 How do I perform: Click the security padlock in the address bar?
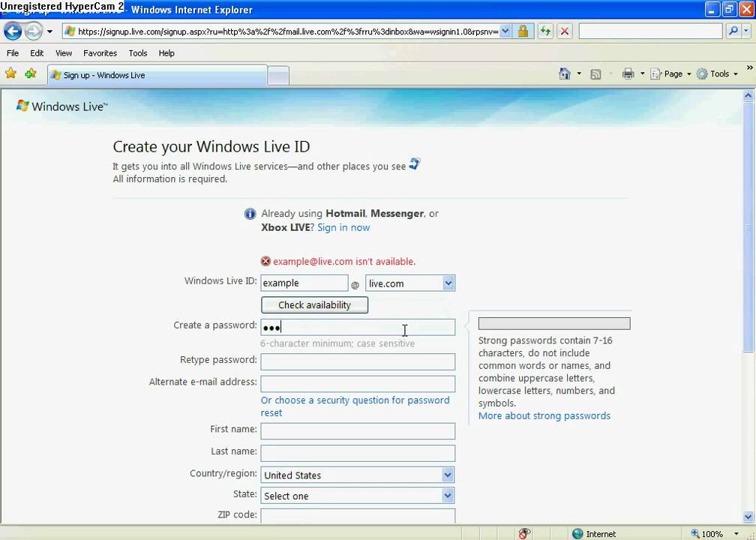point(525,31)
